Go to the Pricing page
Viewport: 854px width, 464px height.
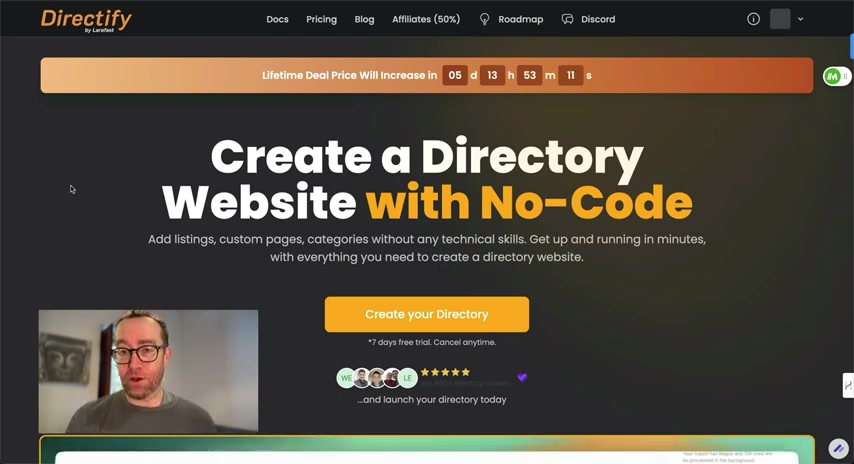[321, 19]
